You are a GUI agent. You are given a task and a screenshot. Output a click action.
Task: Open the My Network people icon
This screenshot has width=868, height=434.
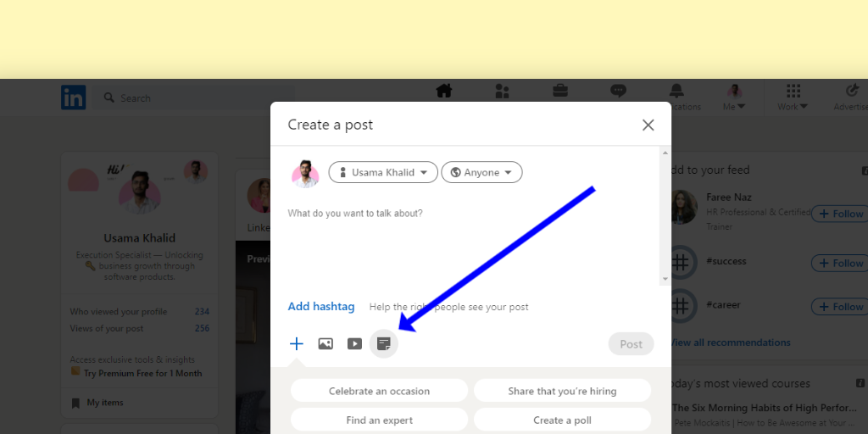(x=502, y=92)
